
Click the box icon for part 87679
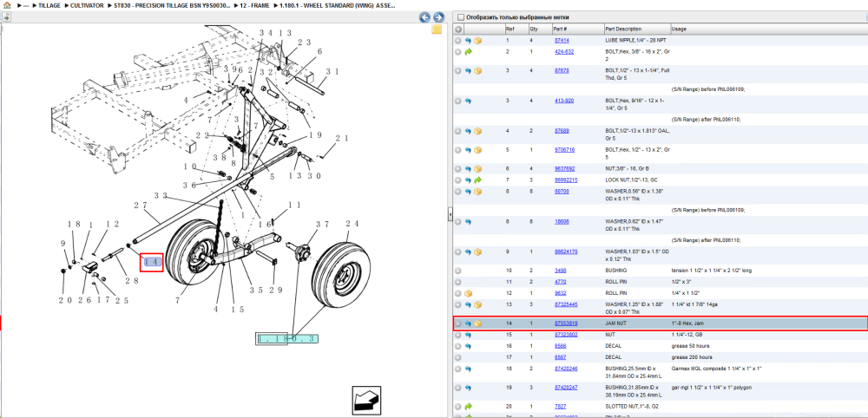pyautogui.click(x=477, y=71)
